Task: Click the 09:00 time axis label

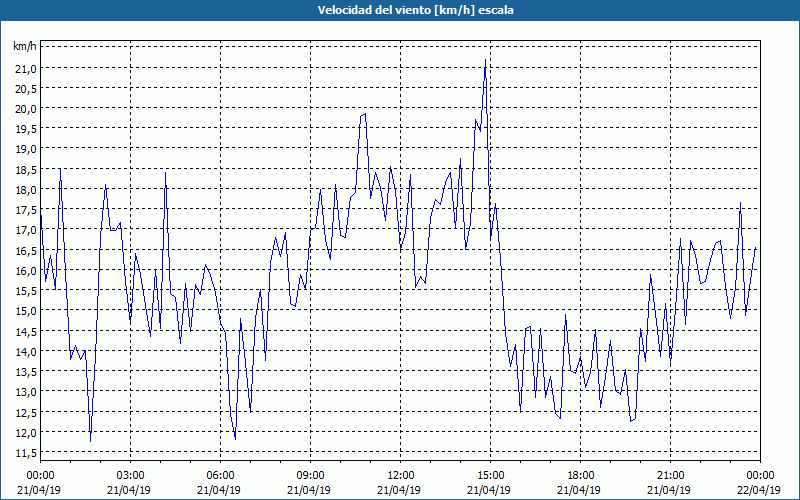Action: click(x=310, y=476)
